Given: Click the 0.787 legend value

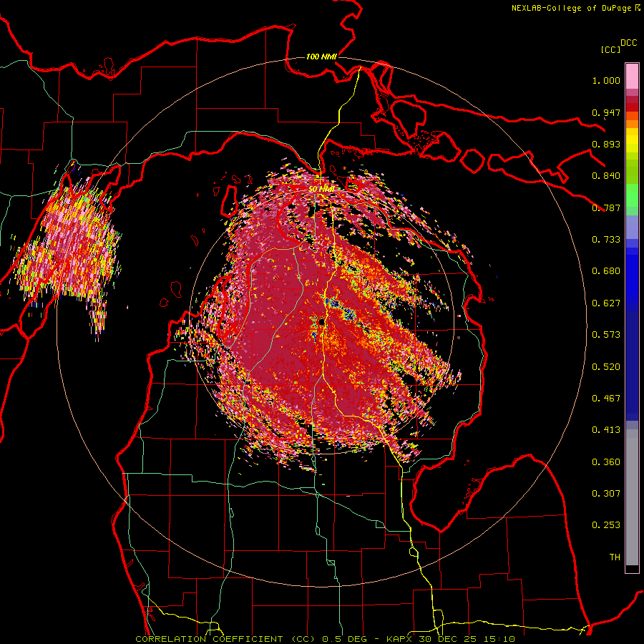Looking at the screenshot, I should [606, 208].
